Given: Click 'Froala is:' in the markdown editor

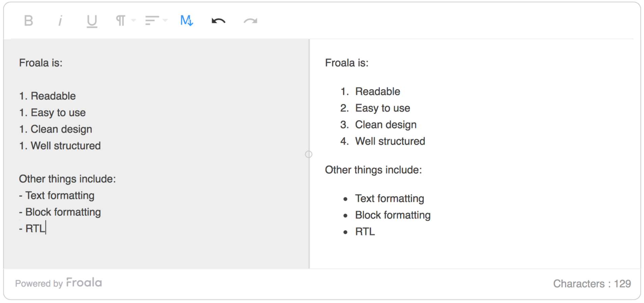Looking at the screenshot, I should coord(41,63).
